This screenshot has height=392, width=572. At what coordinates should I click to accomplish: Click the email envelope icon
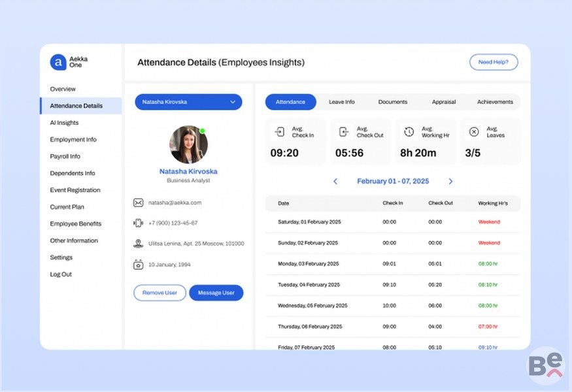click(x=138, y=203)
